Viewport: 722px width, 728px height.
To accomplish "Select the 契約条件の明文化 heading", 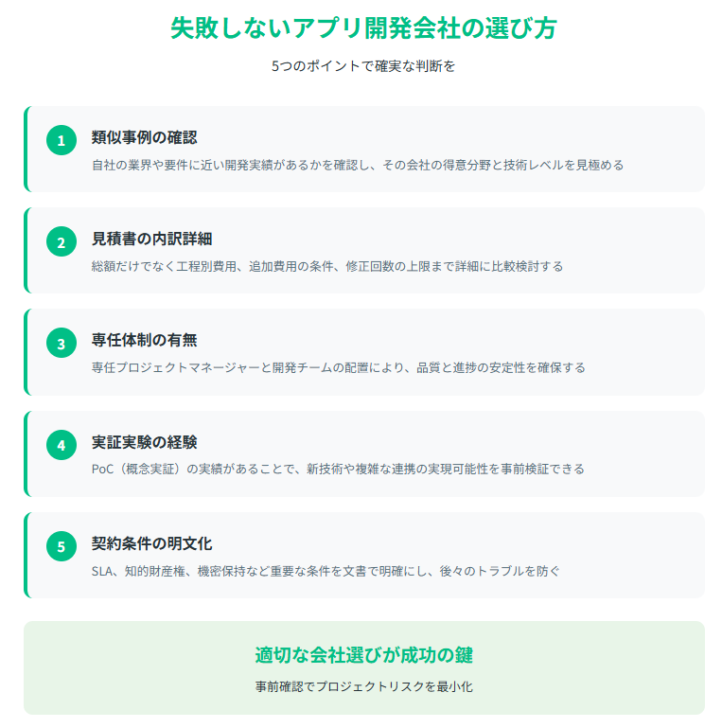I will 151,543.
